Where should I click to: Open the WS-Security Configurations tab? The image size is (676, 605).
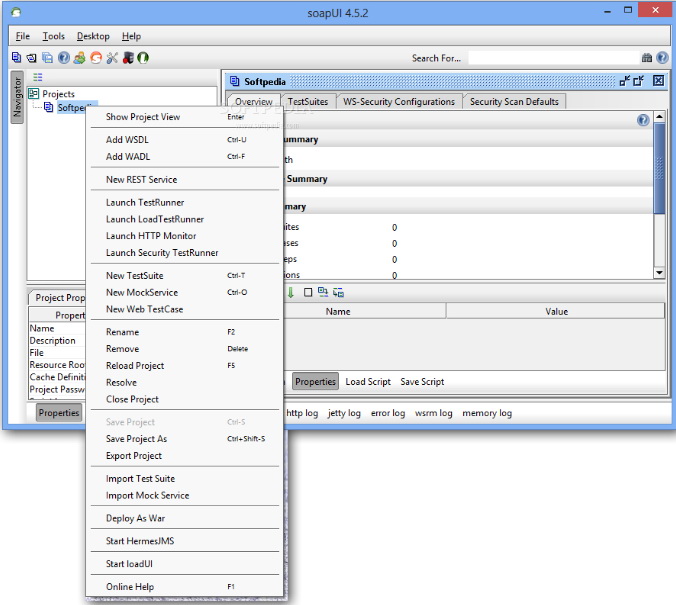click(399, 102)
